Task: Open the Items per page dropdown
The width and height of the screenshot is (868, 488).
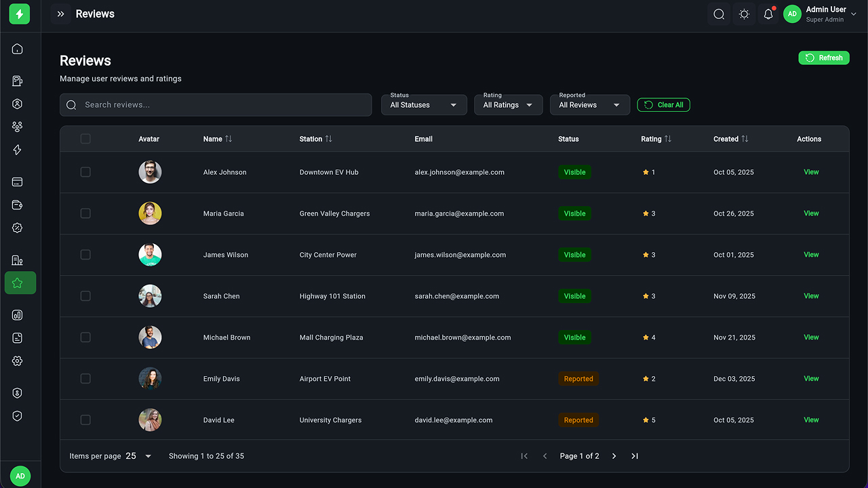Action: pos(139,456)
